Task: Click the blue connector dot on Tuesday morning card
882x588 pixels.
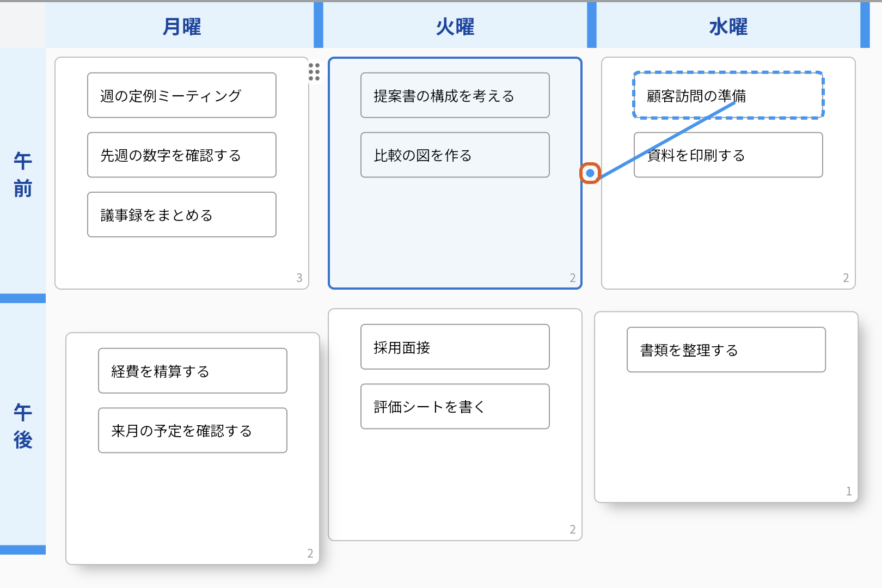Action: (x=590, y=173)
